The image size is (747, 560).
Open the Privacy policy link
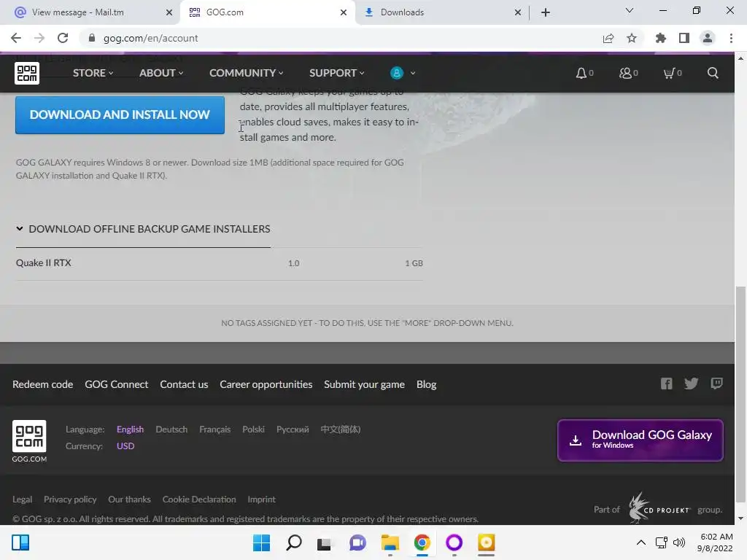(70, 499)
